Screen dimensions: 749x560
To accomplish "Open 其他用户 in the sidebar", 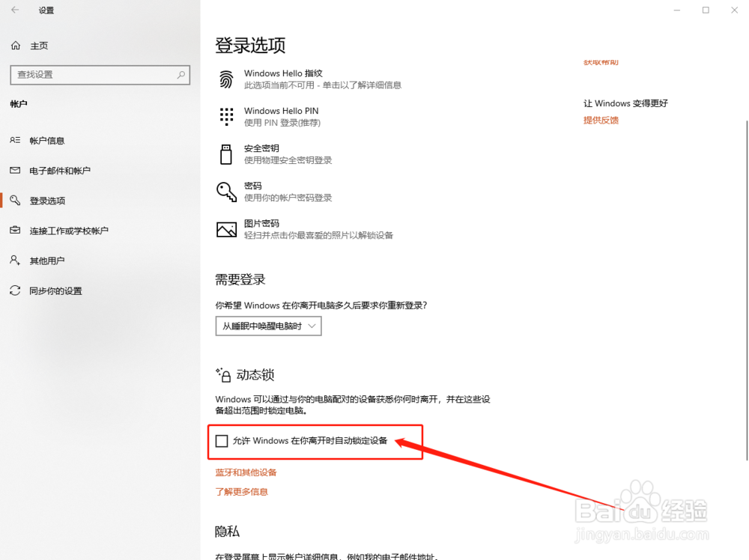I will coord(46,261).
